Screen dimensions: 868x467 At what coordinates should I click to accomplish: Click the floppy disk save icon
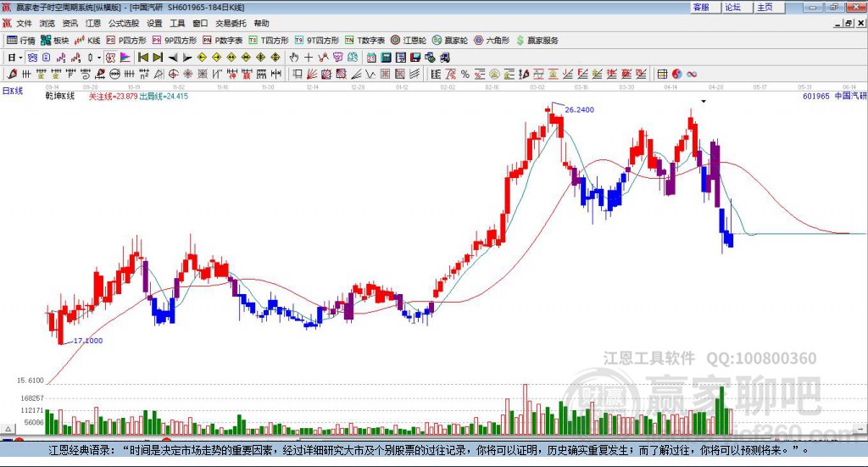pos(415,58)
